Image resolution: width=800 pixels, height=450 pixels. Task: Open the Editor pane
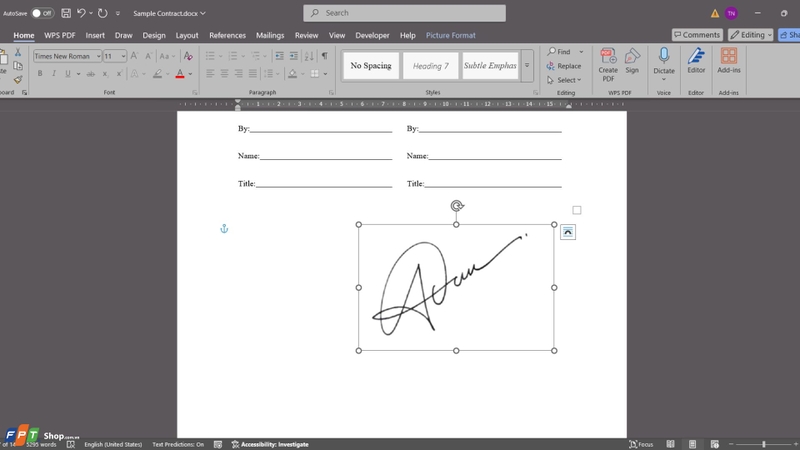[x=696, y=61]
